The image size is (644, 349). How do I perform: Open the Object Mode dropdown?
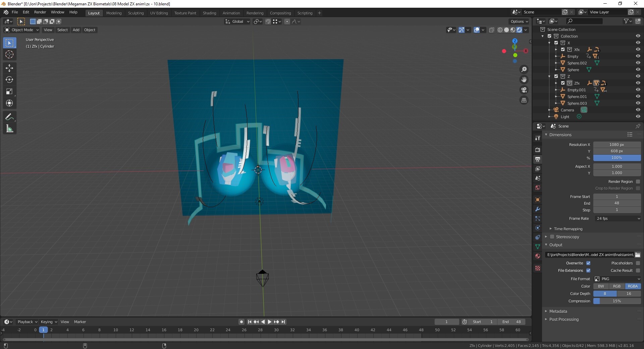point(21,30)
